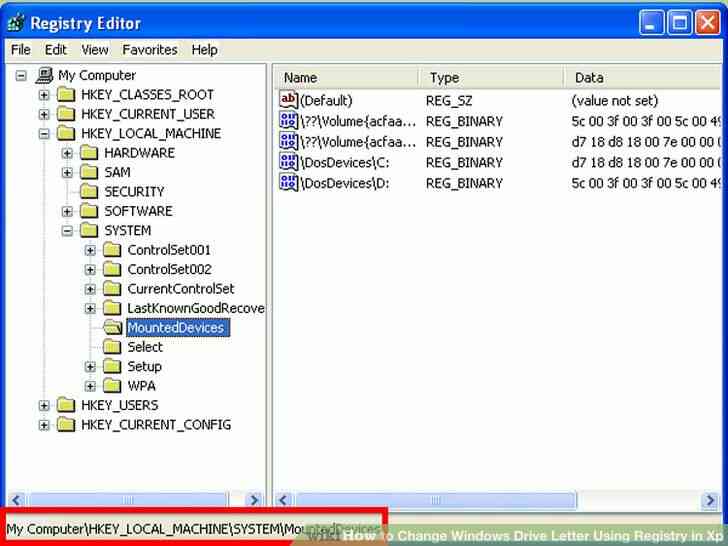Viewport: 728px width, 546px height.
Task: Click the SAM folder icon
Action: pyautogui.click(x=89, y=172)
